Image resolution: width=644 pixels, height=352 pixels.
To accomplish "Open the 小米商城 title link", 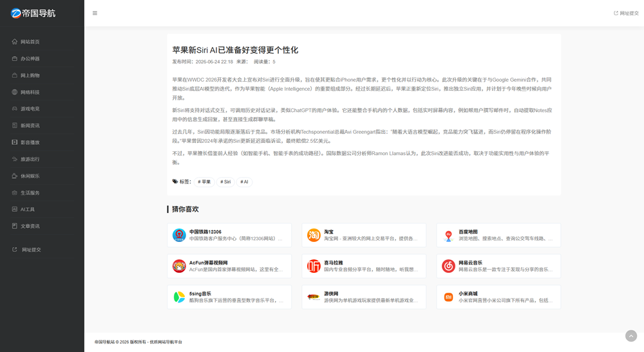I will click(468, 293).
